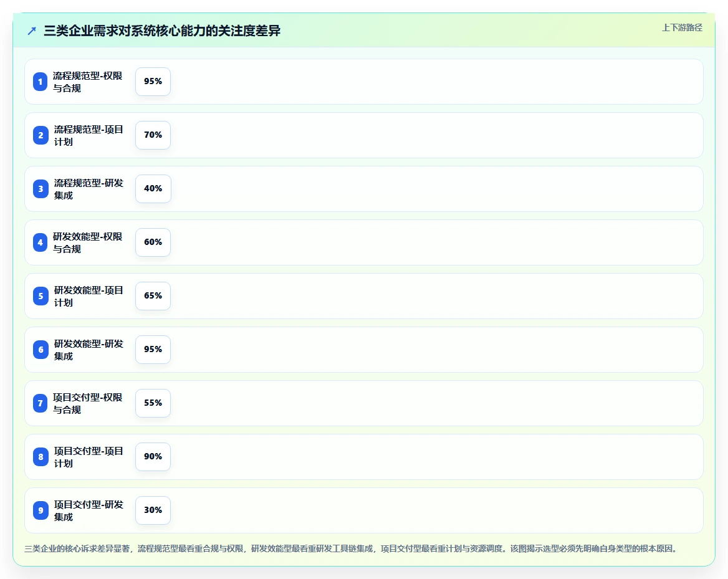
Task: Click the number 5 badge
Action: [x=41, y=296]
